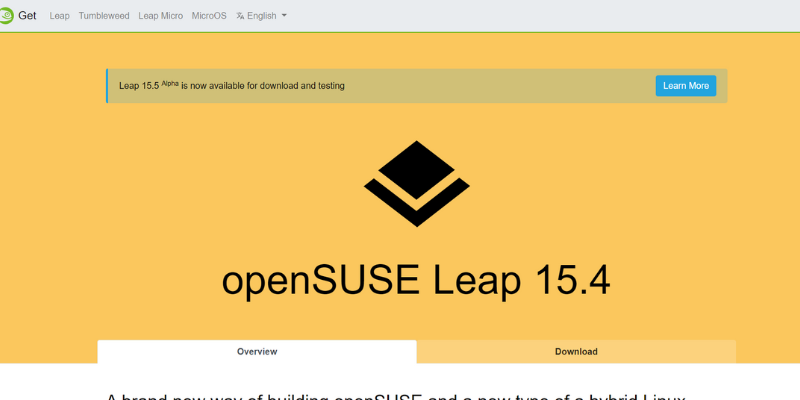Click the openSUSE Leap 15.4 heading
Image resolution: width=800 pixels, height=400 pixels.
click(x=416, y=281)
